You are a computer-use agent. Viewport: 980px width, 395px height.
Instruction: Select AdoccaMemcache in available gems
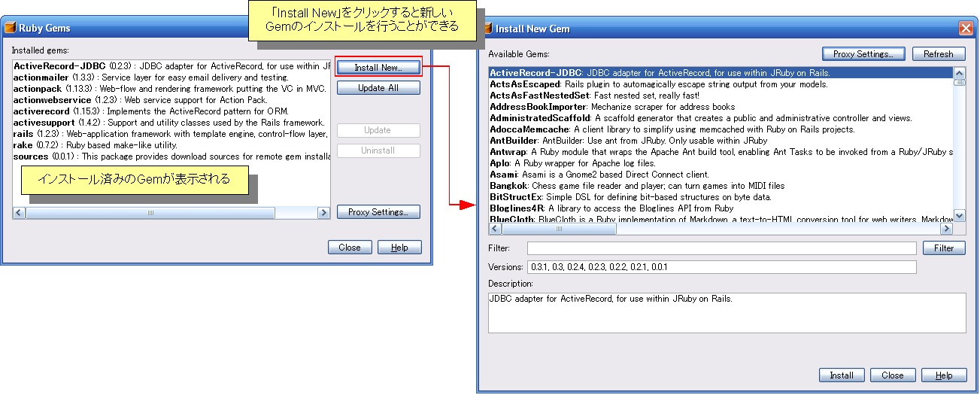point(721,129)
